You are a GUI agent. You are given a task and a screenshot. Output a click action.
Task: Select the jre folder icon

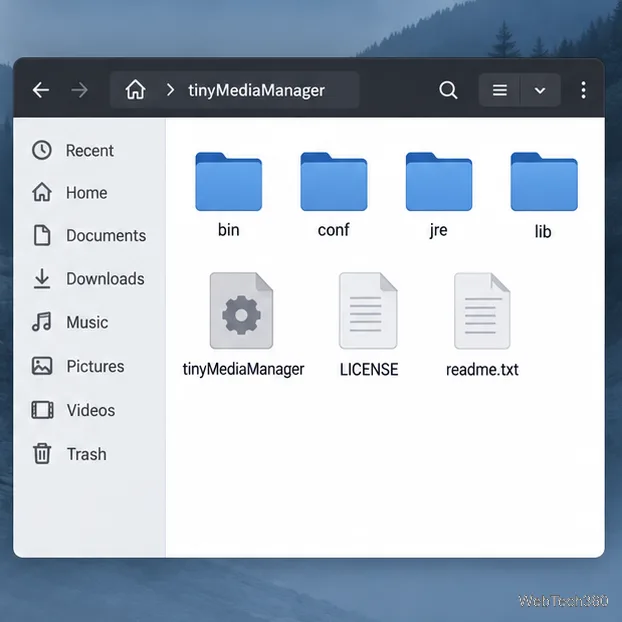click(439, 181)
